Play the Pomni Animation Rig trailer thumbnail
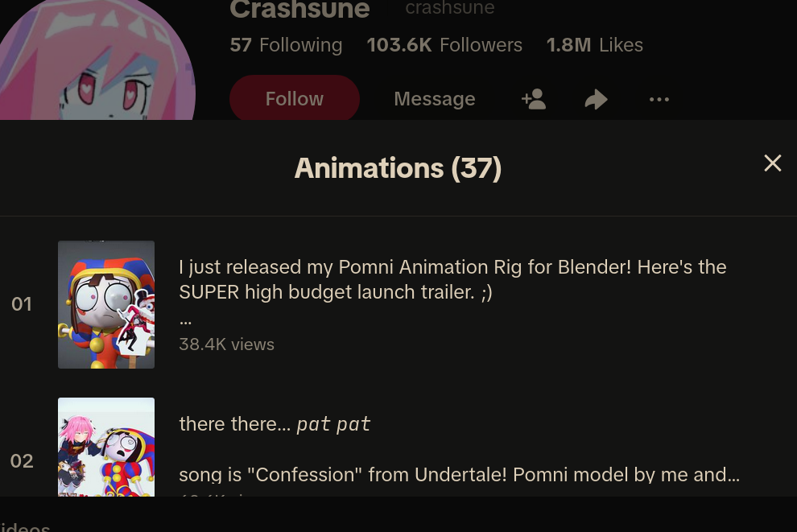797x532 pixels. click(106, 304)
